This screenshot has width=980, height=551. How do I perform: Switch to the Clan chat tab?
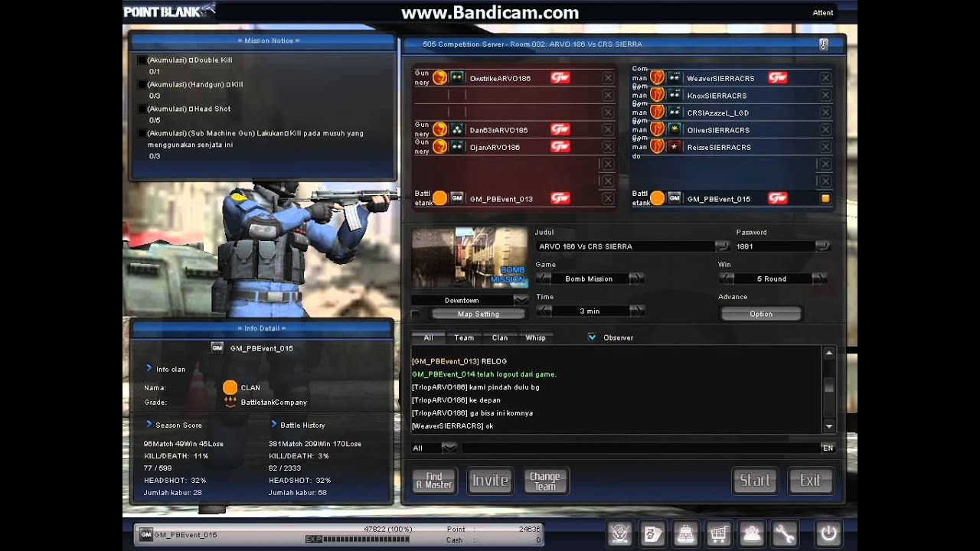[x=500, y=337]
